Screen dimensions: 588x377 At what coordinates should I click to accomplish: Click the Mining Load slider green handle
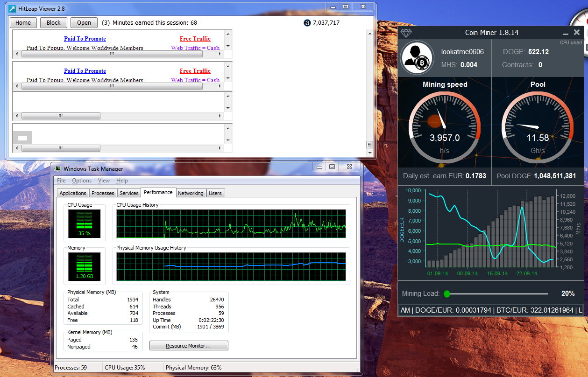[447, 293]
